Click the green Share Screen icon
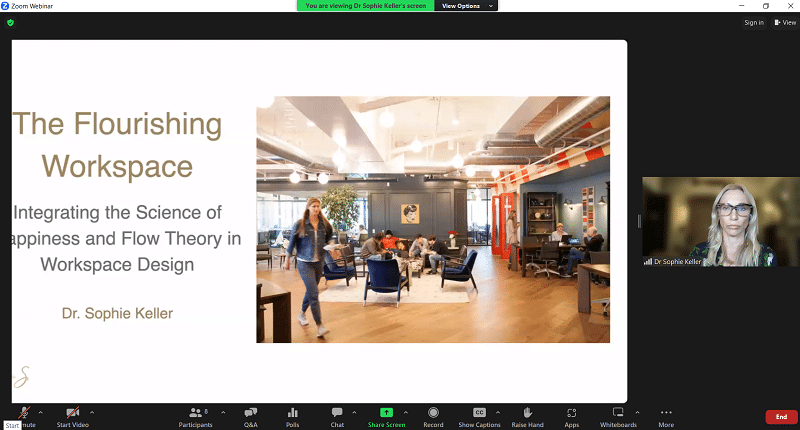Viewport: 800px width, 430px height. [x=386, y=413]
